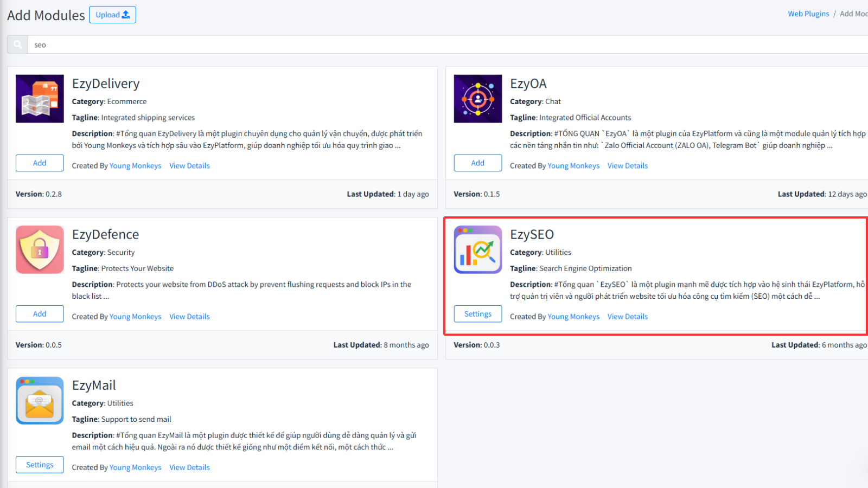
Task: Click 'Tagline: Integrated shipping services'
Action: (133, 117)
